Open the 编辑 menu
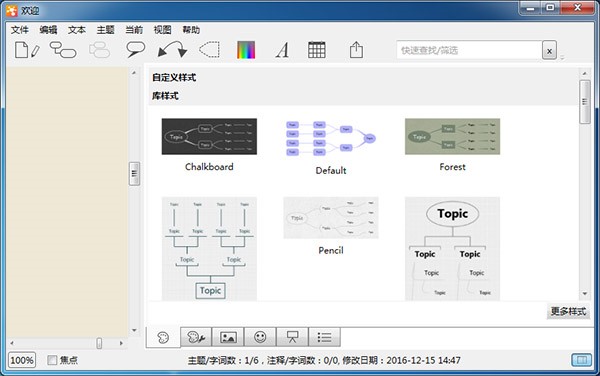Screen dimensions: 600x376 point(48,30)
